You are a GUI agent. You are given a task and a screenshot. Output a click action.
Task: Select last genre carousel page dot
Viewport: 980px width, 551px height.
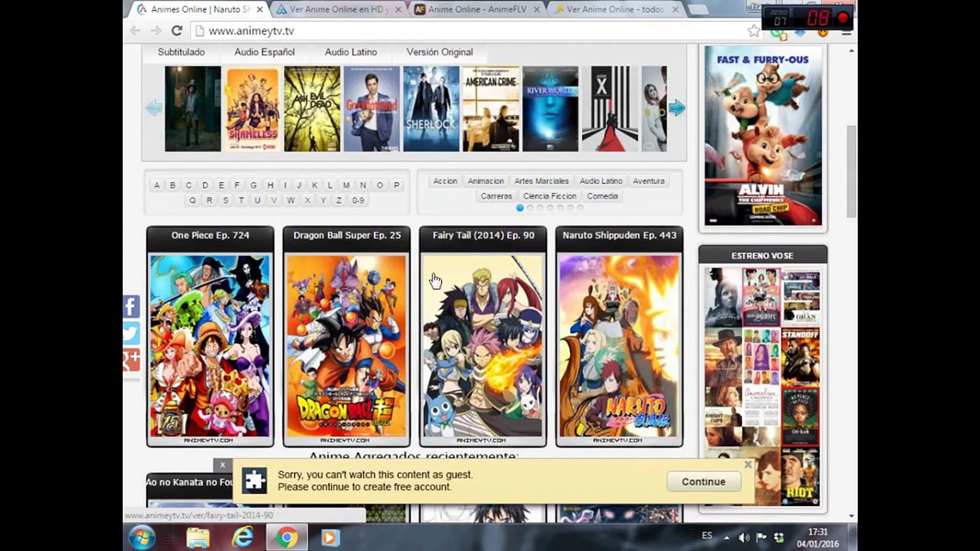pos(580,208)
